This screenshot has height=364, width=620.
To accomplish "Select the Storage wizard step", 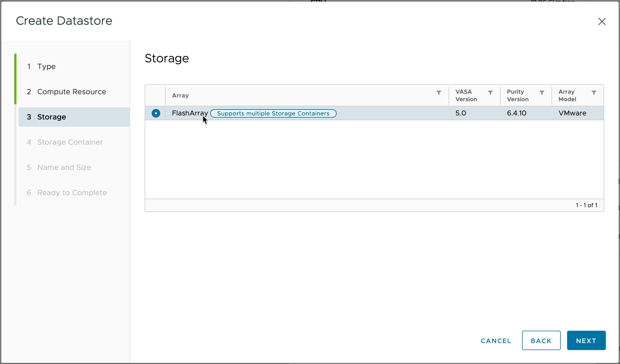I will pos(52,117).
